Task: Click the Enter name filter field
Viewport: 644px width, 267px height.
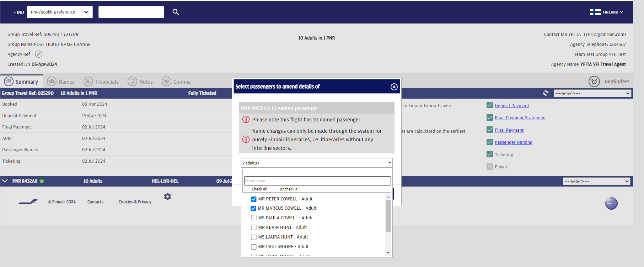Action: [x=317, y=181]
